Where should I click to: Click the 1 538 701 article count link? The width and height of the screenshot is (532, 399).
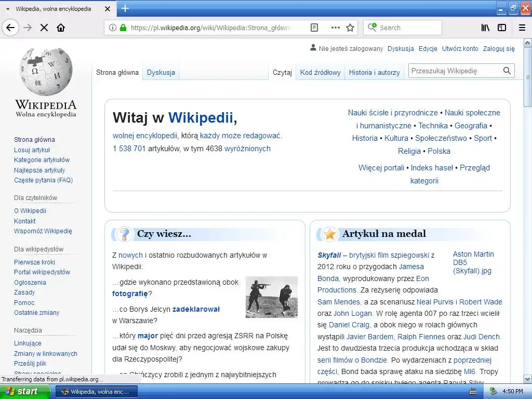coord(129,149)
